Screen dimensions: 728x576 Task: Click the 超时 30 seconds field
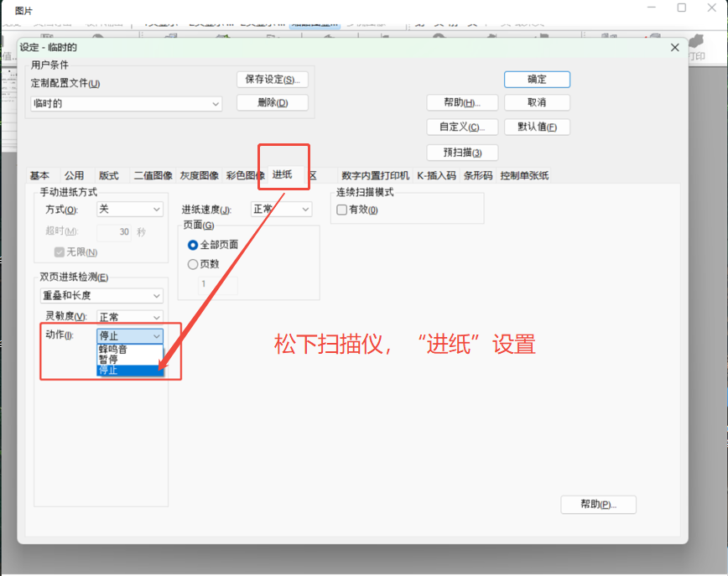coord(114,232)
